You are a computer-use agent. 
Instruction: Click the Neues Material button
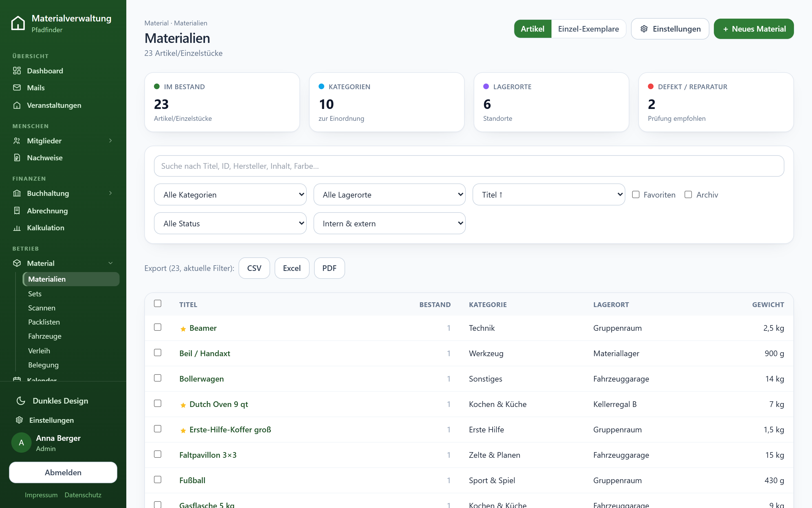point(754,29)
